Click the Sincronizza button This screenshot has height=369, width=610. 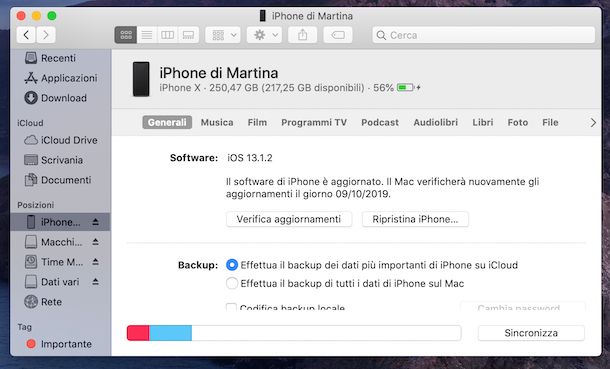tap(531, 333)
